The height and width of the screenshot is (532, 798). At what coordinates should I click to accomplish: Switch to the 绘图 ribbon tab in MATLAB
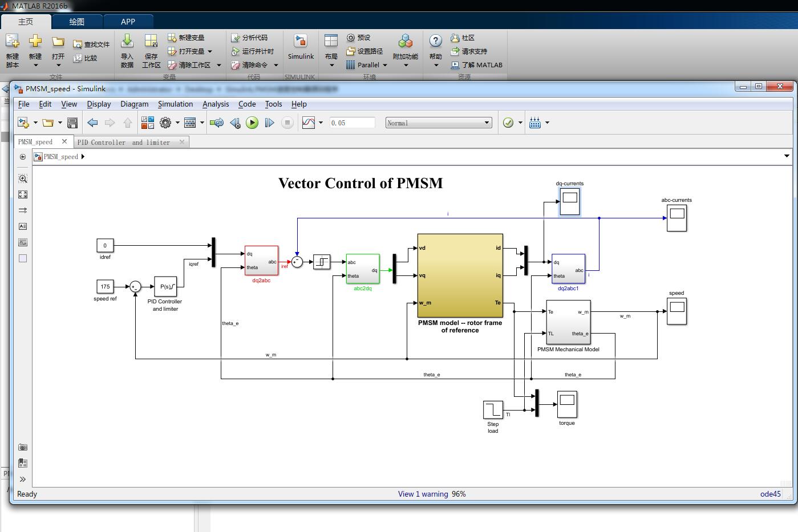click(x=77, y=22)
